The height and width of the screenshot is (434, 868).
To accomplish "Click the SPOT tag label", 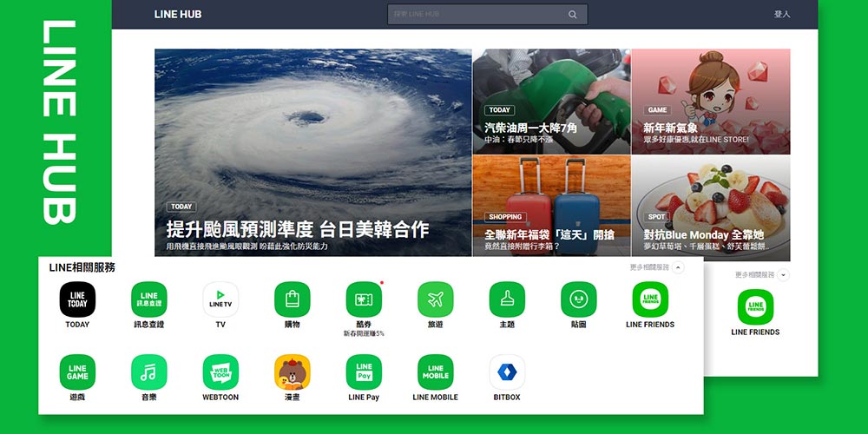I will click(x=656, y=217).
